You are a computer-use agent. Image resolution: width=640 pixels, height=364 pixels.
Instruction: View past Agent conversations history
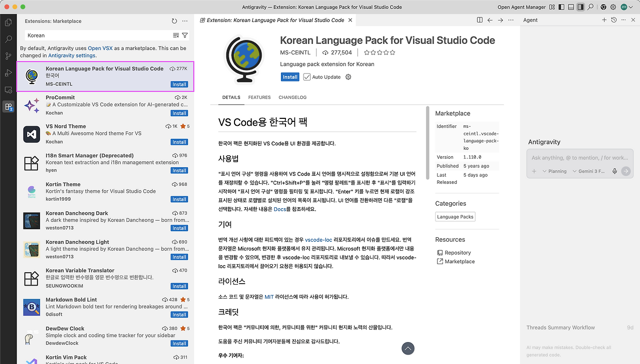point(614,20)
